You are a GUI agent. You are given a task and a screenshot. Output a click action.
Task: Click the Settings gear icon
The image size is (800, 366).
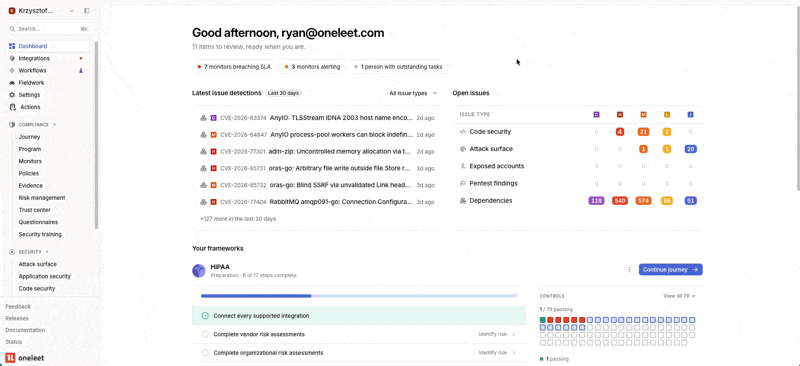coord(12,95)
